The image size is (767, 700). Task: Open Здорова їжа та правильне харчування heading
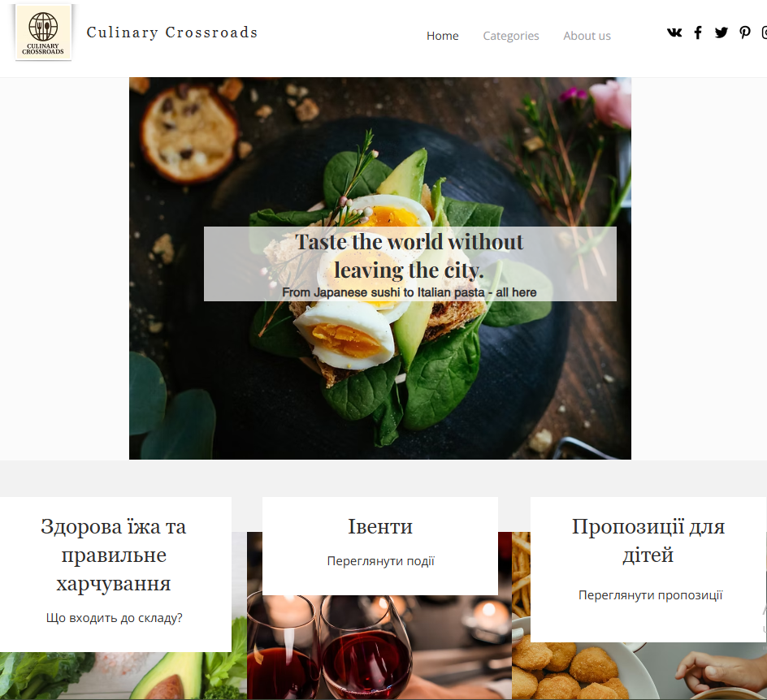[x=114, y=555]
